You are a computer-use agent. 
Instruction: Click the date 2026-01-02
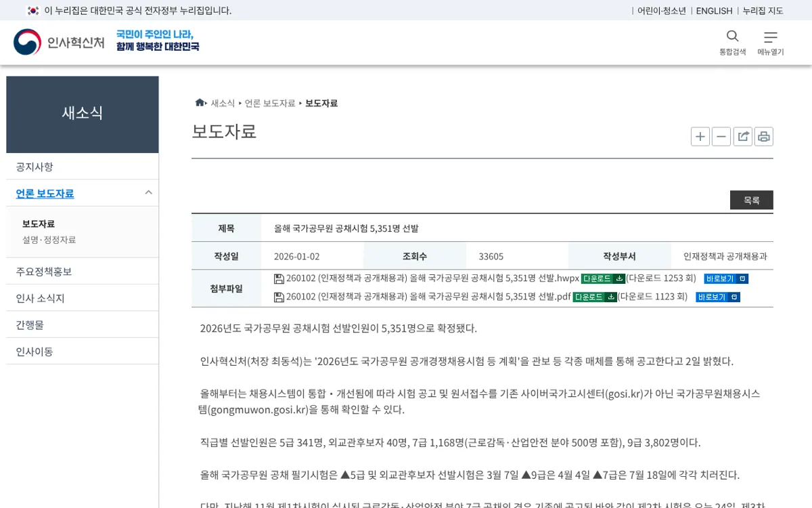click(x=296, y=256)
